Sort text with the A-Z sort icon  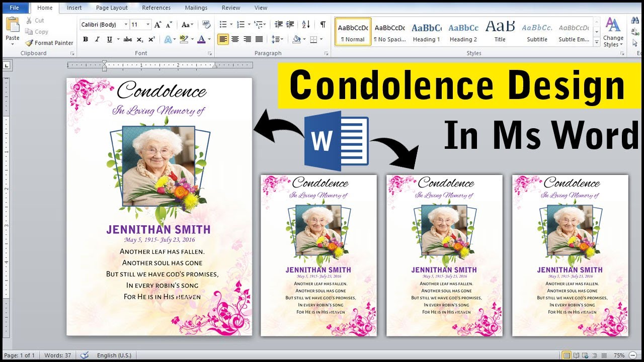tap(306, 25)
